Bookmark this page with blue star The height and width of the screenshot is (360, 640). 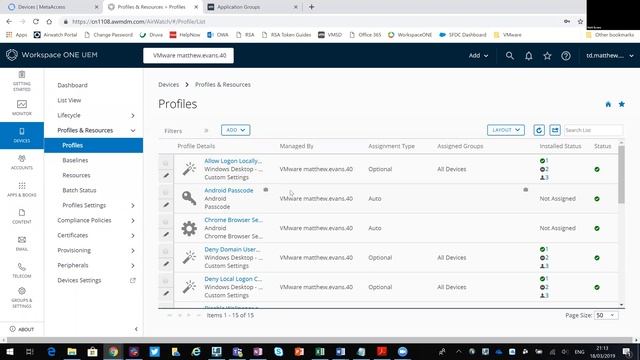point(622,104)
